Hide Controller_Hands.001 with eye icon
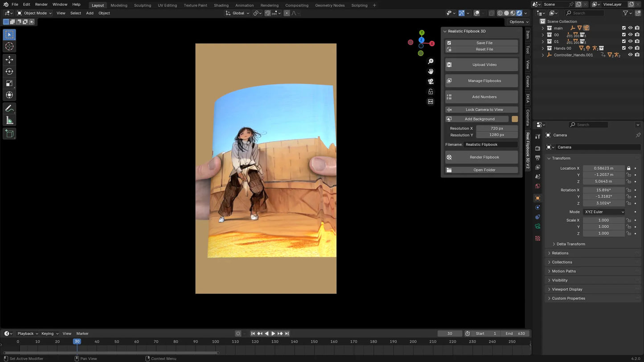Viewport: 644px width, 362px height. pos(631,55)
